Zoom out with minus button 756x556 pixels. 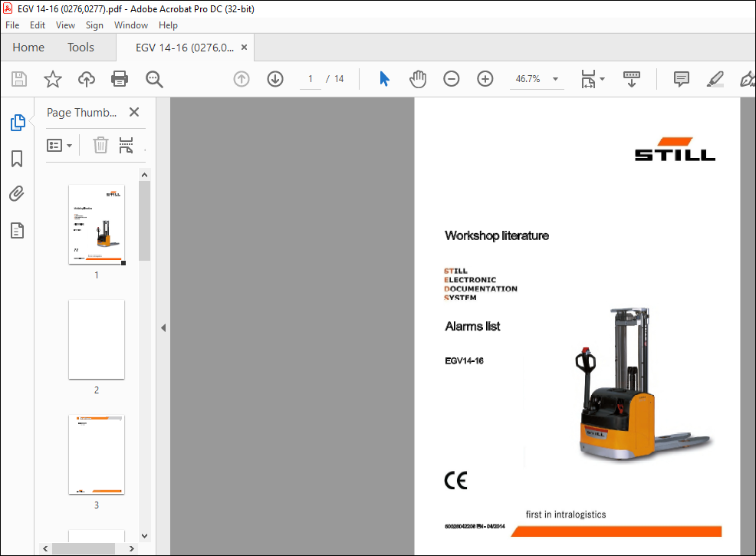pos(452,78)
